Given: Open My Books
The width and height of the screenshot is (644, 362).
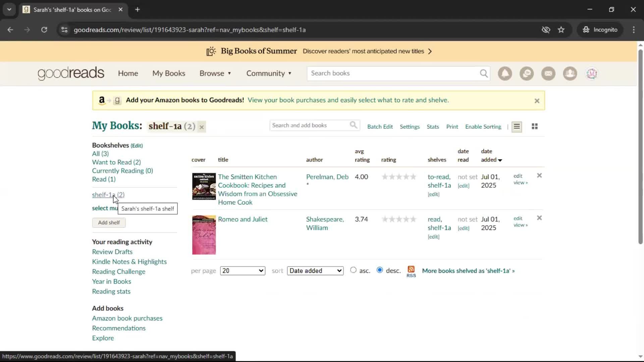Looking at the screenshot, I should [x=169, y=73].
